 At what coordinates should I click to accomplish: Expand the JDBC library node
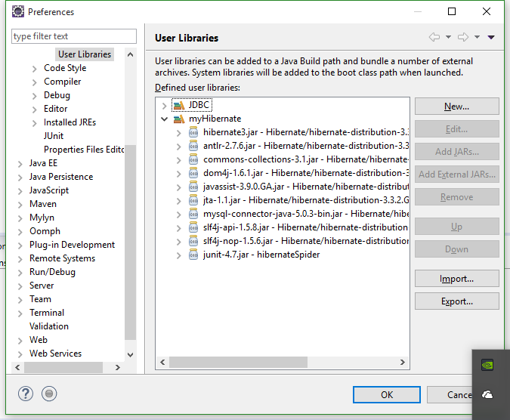click(164, 106)
